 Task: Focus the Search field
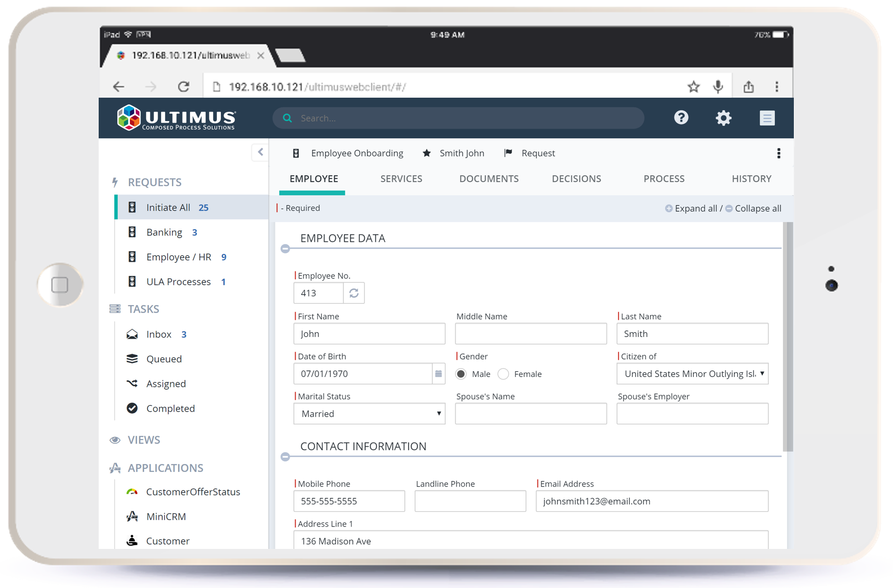(458, 118)
